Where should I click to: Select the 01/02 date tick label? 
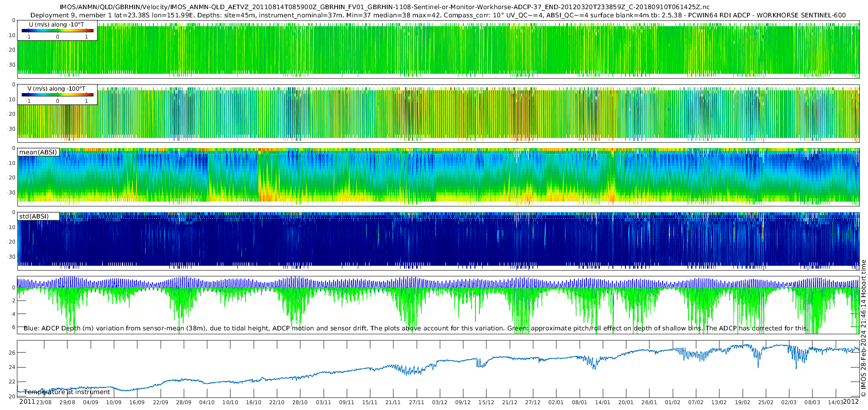pos(673,402)
